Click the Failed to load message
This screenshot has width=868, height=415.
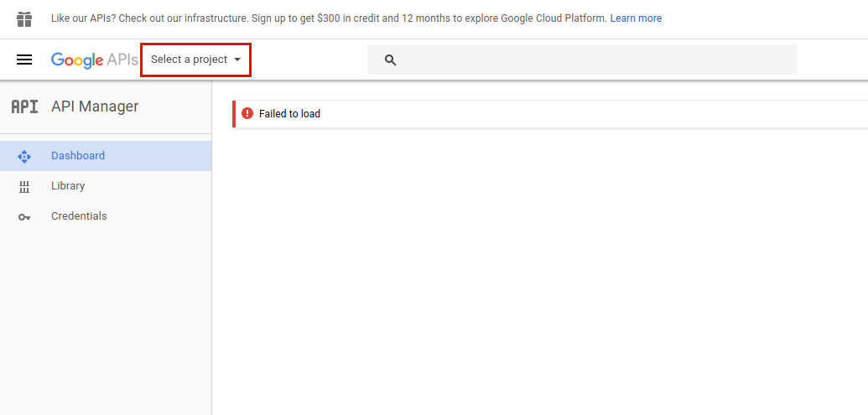(x=289, y=114)
